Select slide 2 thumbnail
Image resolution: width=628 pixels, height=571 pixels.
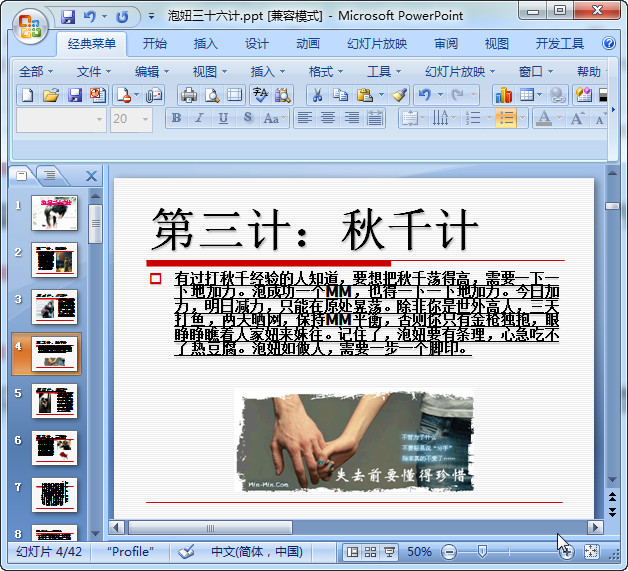click(x=54, y=259)
